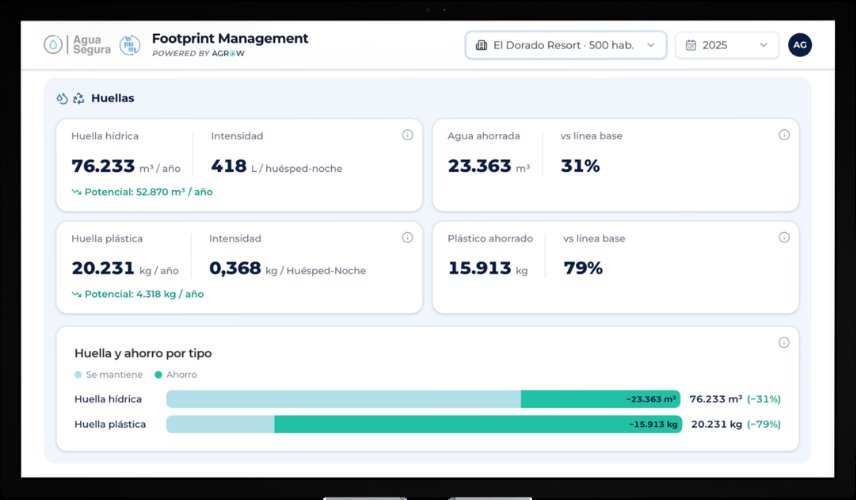Open info icon on Huella plástica card

407,237
